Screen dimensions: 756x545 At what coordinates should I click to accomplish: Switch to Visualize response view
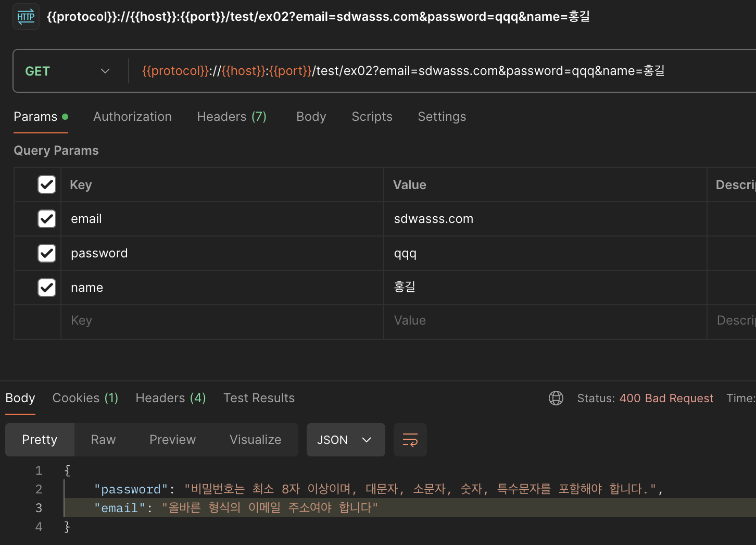[255, 440]
